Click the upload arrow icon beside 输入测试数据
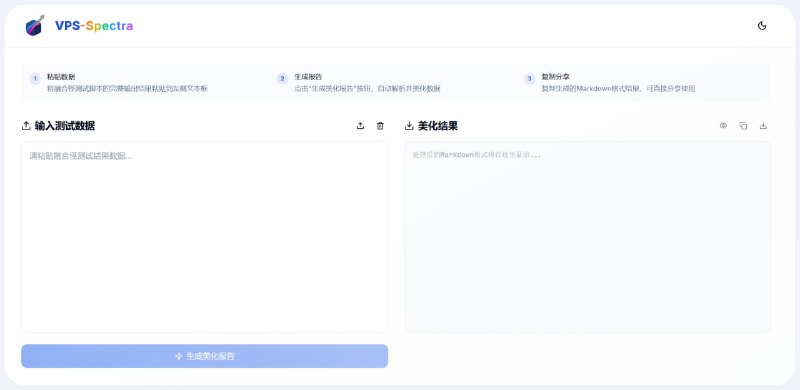 26,126
